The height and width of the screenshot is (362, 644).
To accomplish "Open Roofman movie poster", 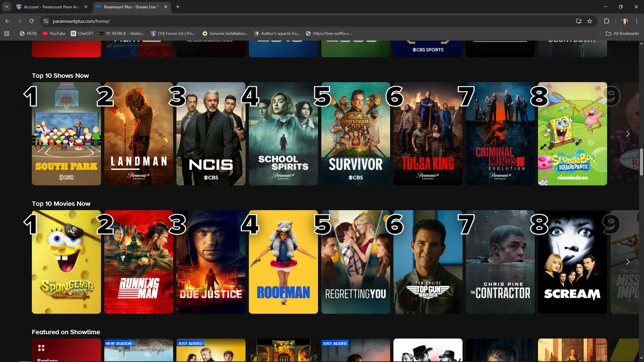I will (283, 262).
